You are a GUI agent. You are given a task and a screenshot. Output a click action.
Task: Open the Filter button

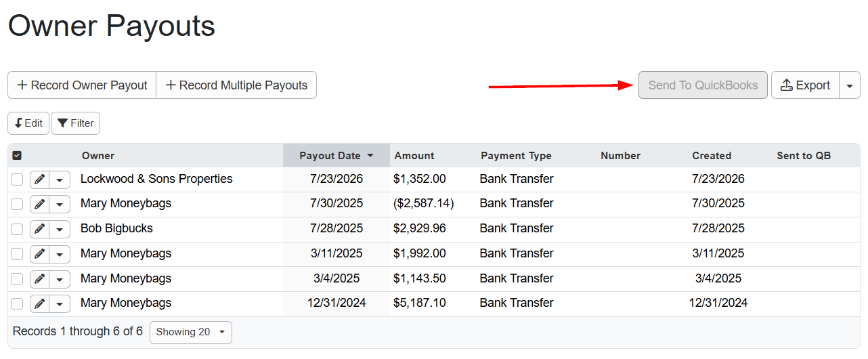[76, 123]
